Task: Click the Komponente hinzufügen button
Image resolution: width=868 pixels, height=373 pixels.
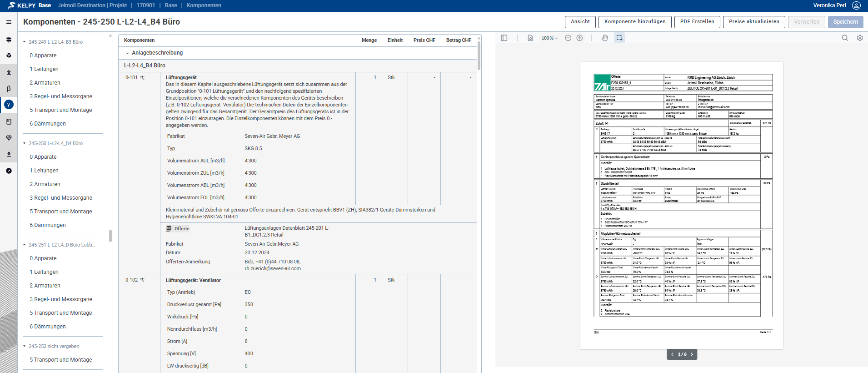Action: 634,22
